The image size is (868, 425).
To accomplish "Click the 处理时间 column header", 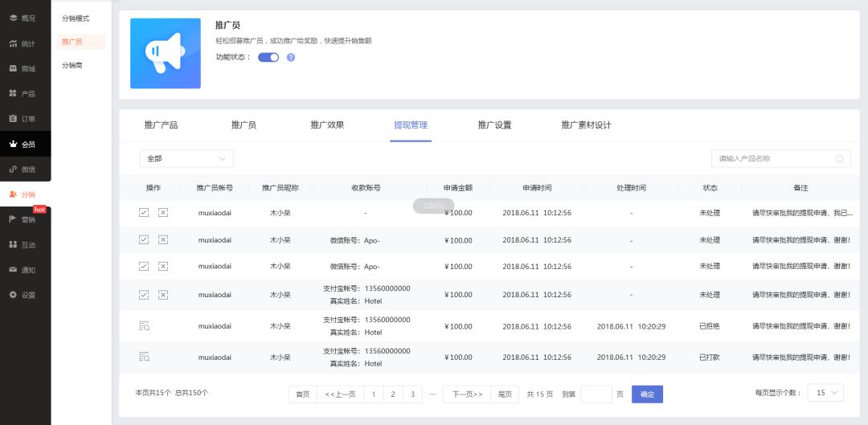I will point(631,188).
